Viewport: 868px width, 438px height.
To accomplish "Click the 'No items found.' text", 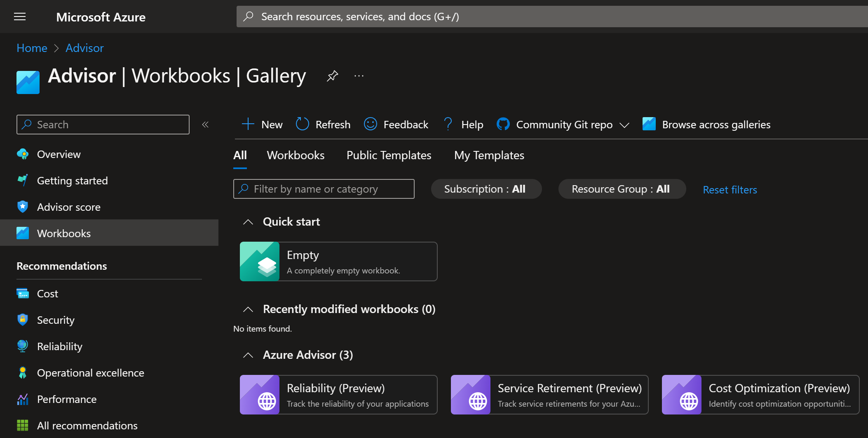I will 262,329.
